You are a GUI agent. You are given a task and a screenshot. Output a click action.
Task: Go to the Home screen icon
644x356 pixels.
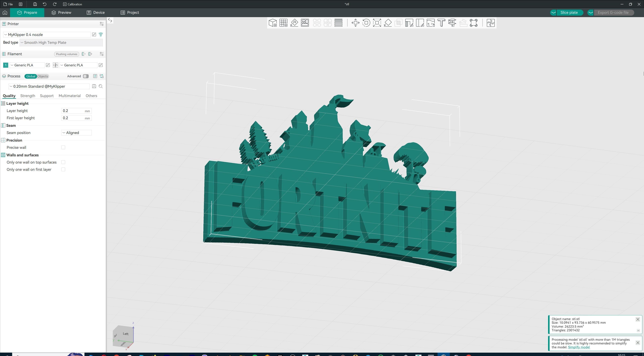coord(5,13)
